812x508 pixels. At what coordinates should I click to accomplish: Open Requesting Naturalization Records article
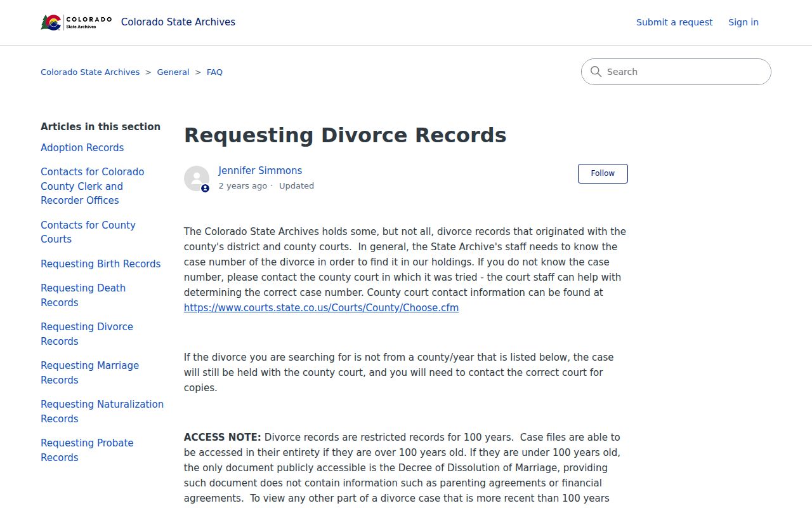coord(102,411)
